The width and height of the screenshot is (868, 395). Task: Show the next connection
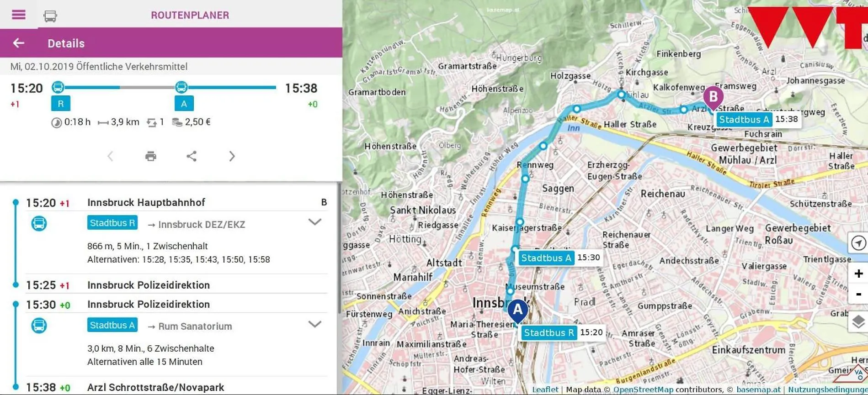tap(232, 156)
